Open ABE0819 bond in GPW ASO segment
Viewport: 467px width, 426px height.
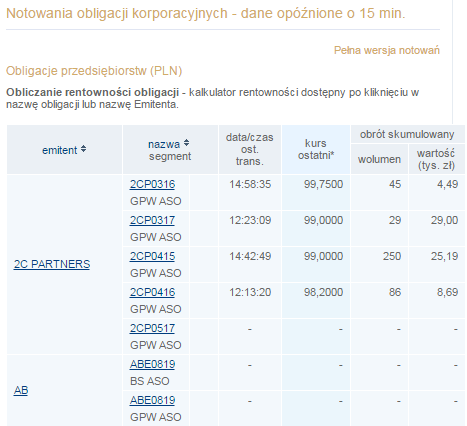coord(152,400)
